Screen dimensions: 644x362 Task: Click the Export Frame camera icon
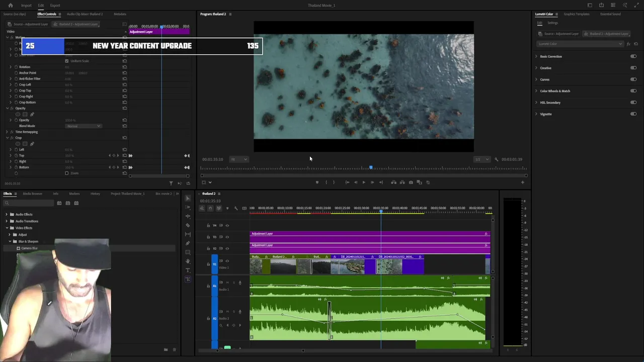[411, 183]
